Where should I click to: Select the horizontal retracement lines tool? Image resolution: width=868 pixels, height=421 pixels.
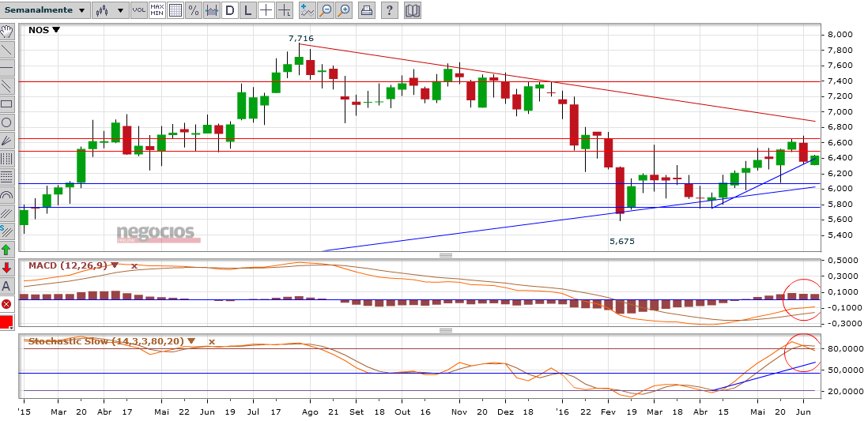6,177
